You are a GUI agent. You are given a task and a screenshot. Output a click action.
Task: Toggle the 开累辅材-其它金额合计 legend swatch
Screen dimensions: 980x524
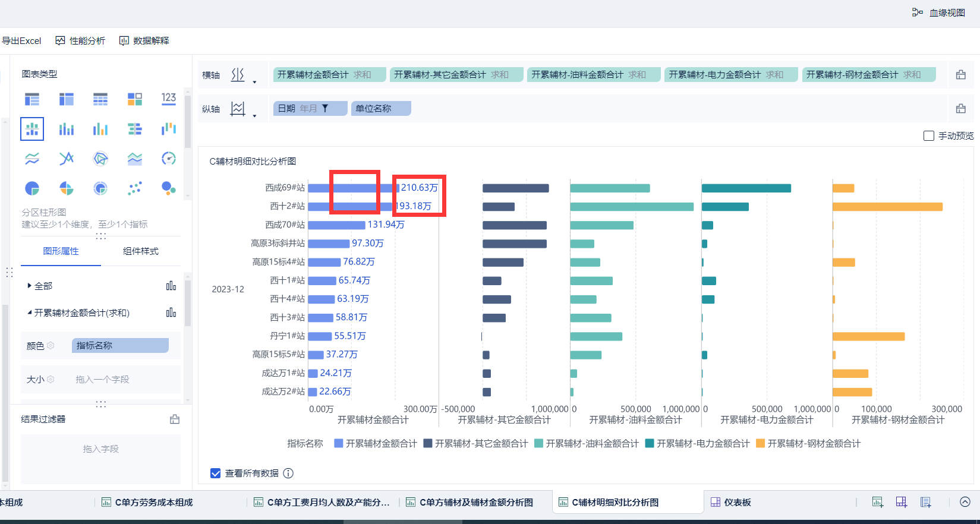[428, 443]
